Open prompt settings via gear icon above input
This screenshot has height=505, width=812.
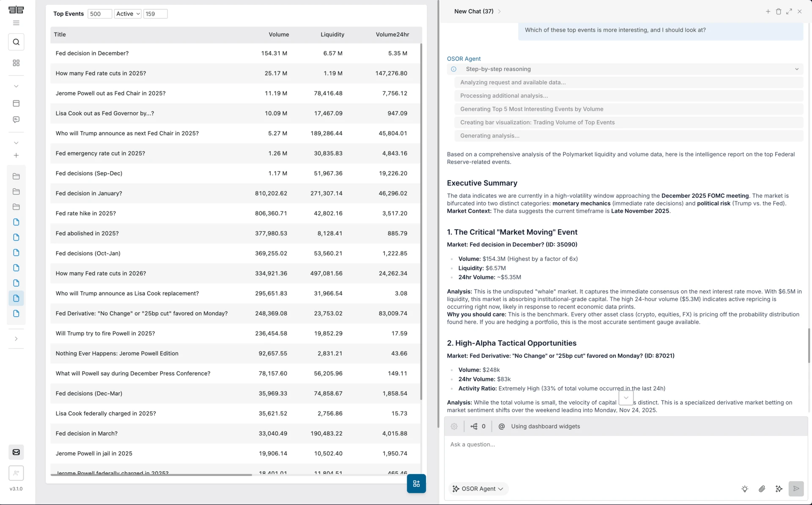pyautogui.click(x=454, y=426)
